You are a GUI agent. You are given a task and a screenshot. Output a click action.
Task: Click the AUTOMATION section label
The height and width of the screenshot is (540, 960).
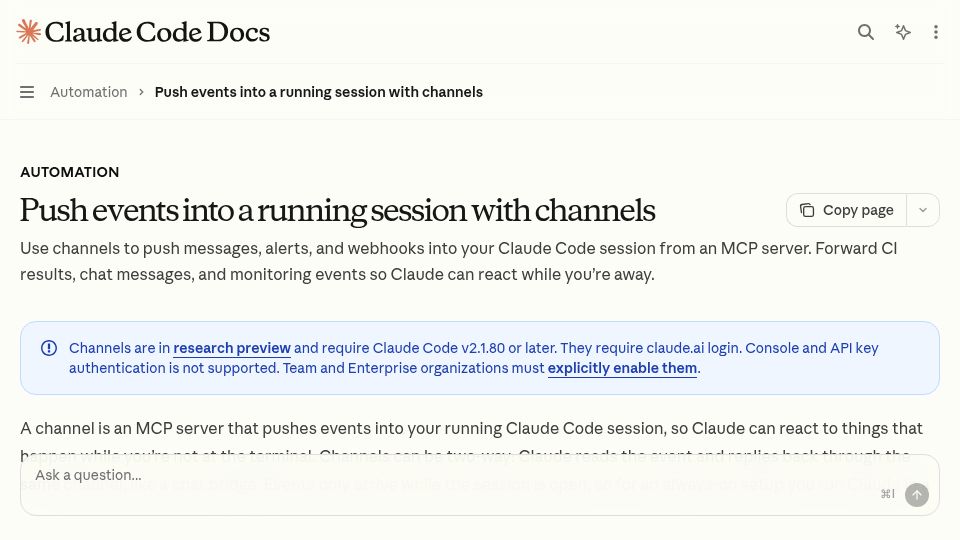click(70, 172)
